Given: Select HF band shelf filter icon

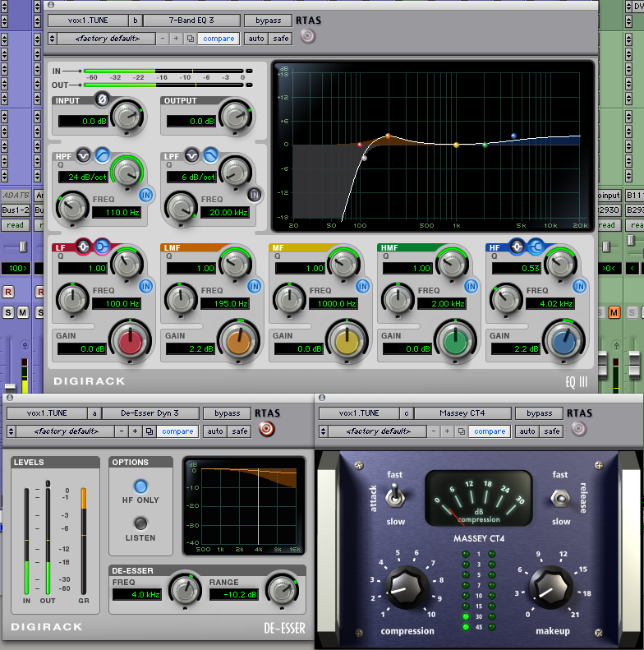Looking at the screenshot, I should click(536, 247).
